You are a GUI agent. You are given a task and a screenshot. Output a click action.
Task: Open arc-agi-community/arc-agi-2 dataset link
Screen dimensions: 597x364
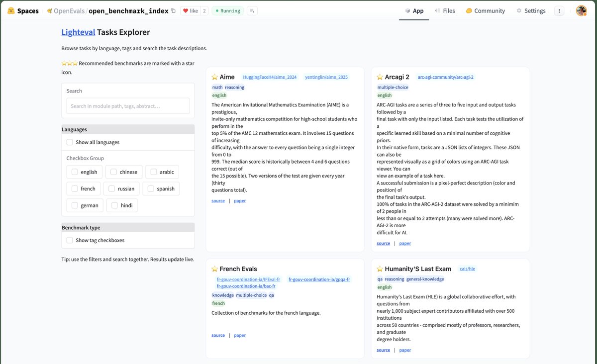coord(446,77)
